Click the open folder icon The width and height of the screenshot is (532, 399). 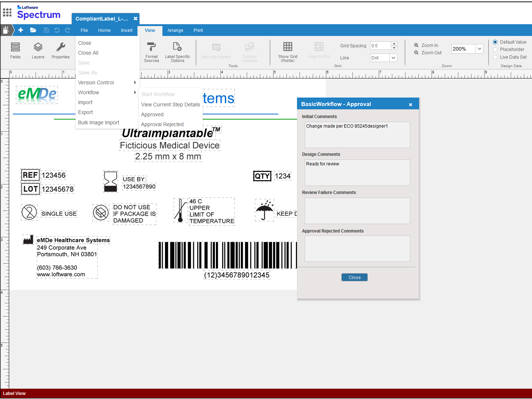pos(33,30)
